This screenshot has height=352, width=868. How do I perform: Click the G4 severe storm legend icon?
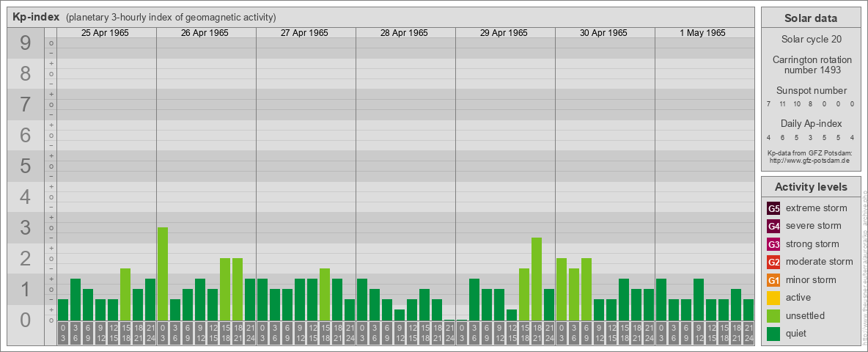tap(773, 227)
